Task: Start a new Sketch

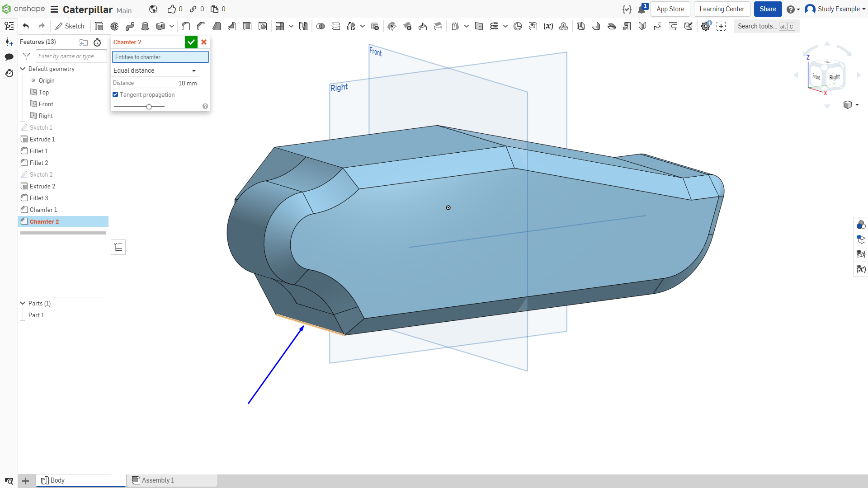Action: tap(70, 26)
